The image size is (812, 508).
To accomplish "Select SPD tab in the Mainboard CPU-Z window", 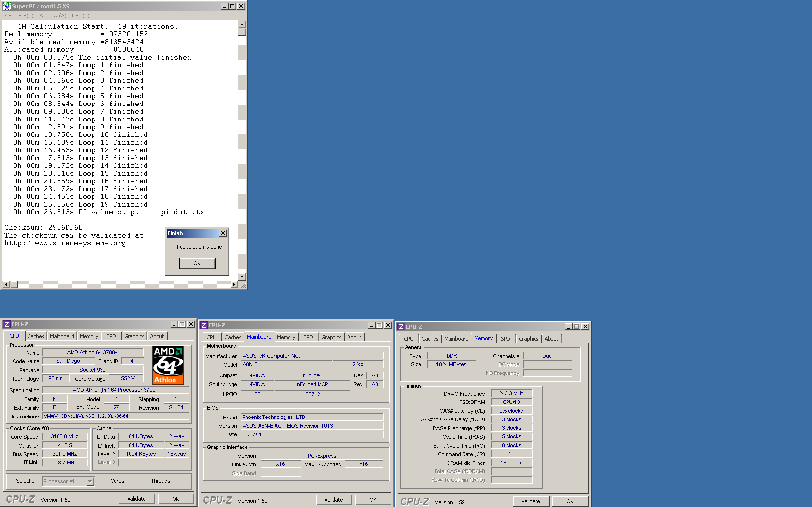I will pos(308,337).
